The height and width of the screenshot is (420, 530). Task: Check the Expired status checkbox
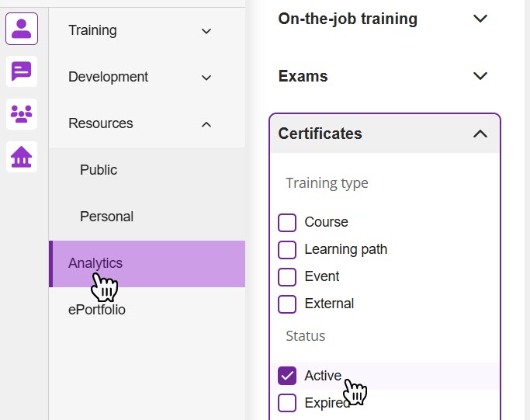click(287, 403)
